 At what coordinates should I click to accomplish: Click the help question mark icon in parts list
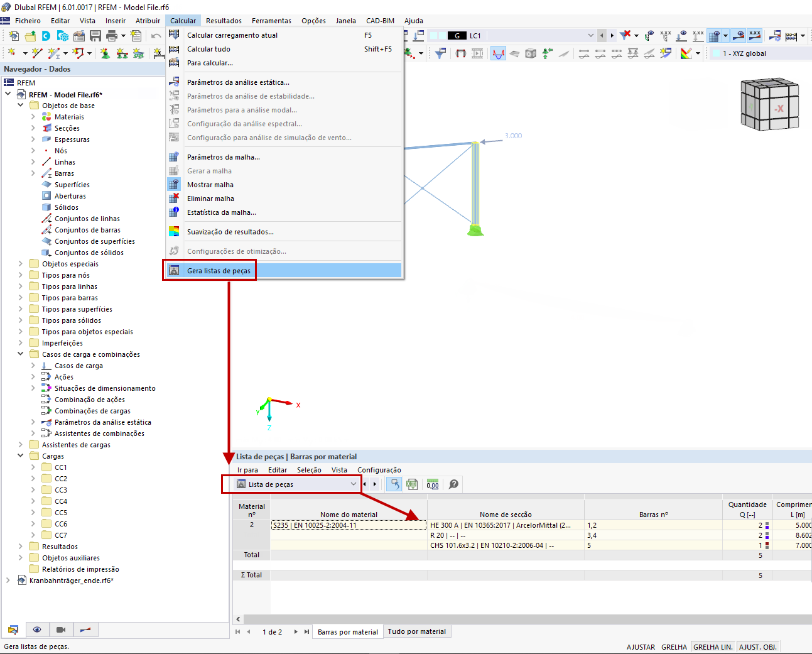coord(453,484)
